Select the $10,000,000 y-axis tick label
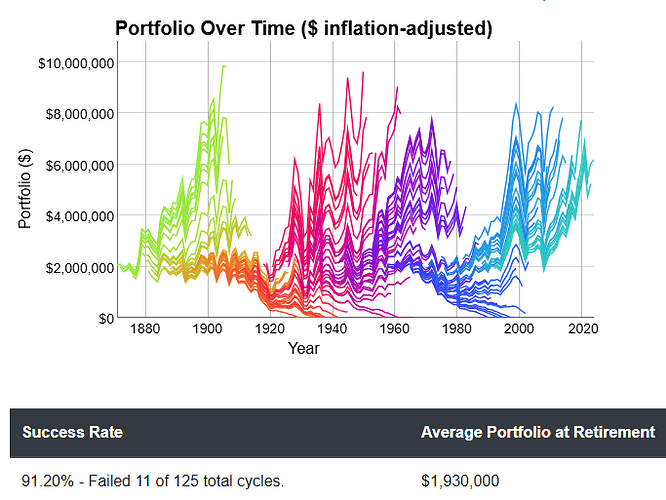Screen dimensions: 666x500 [76, 63]
